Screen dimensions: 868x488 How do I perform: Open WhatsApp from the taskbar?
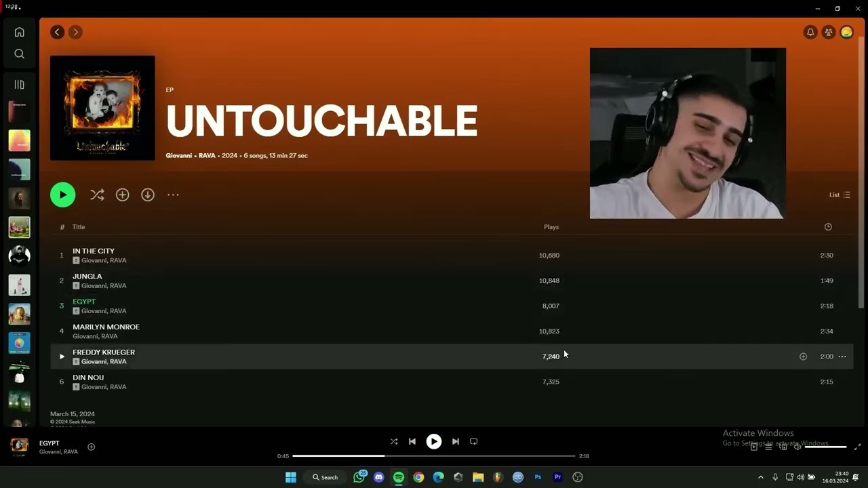(x=359, y=477)
